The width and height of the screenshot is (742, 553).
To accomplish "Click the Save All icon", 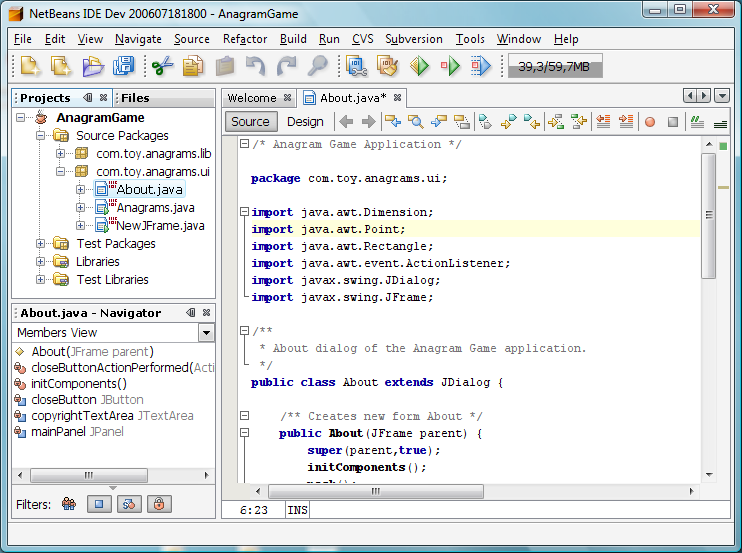I will pos(124,66).
